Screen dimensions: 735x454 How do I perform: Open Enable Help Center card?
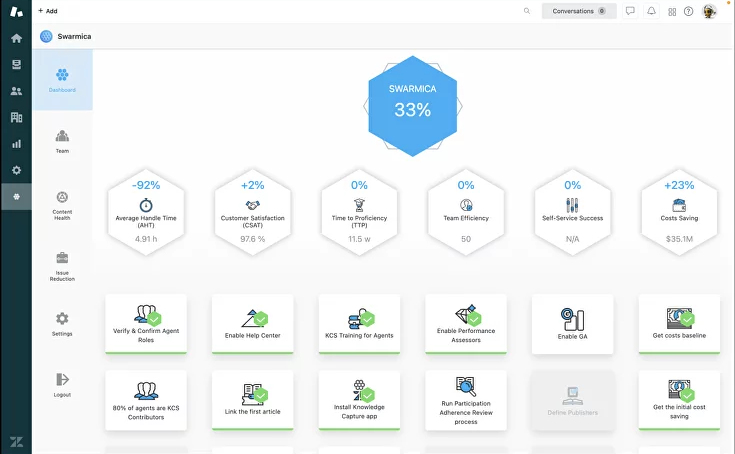point(253,324)
